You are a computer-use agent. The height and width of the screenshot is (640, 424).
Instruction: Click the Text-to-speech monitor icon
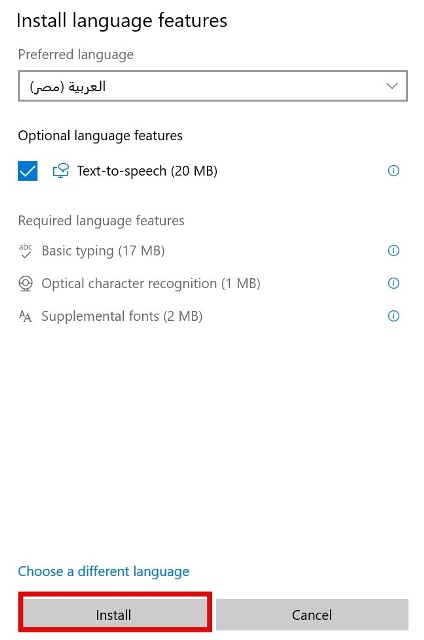pos(60,171)
